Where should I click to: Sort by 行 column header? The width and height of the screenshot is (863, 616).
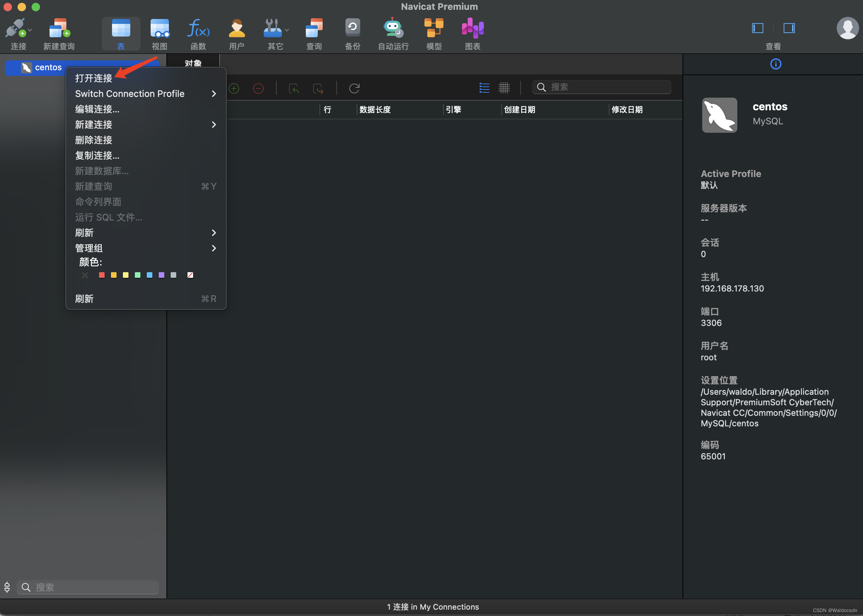tap(328, 110)
